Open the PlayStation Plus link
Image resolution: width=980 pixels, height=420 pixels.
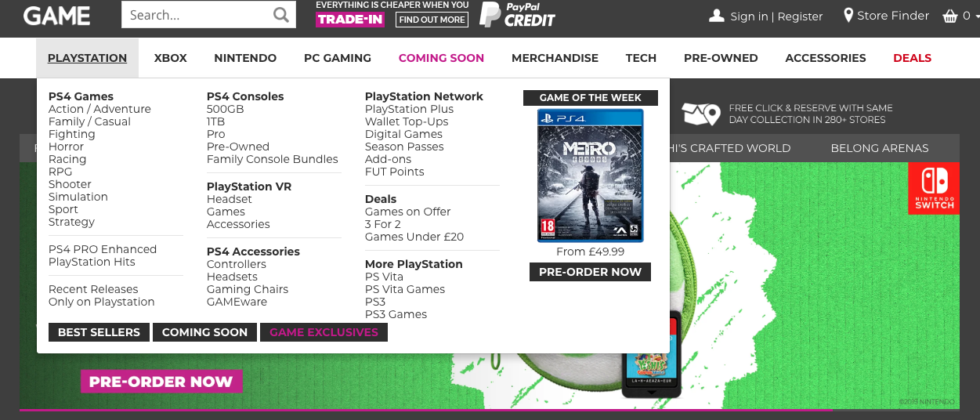(409, 109)
